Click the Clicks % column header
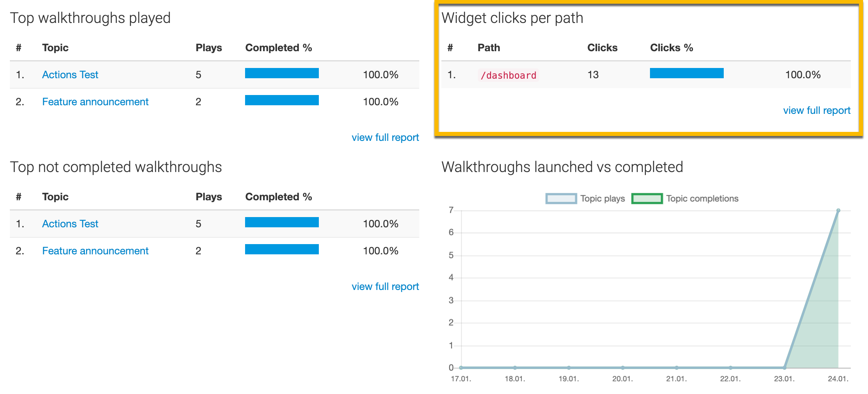 [671, 48]
